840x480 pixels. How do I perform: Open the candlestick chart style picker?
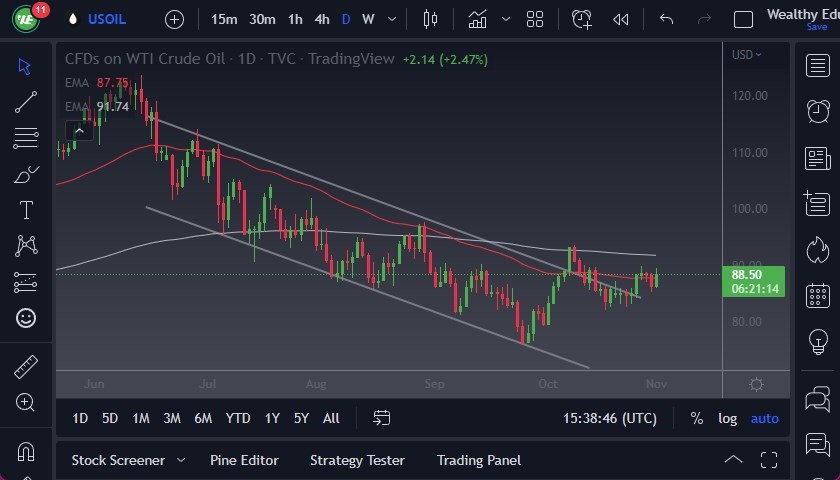point(431,19)
